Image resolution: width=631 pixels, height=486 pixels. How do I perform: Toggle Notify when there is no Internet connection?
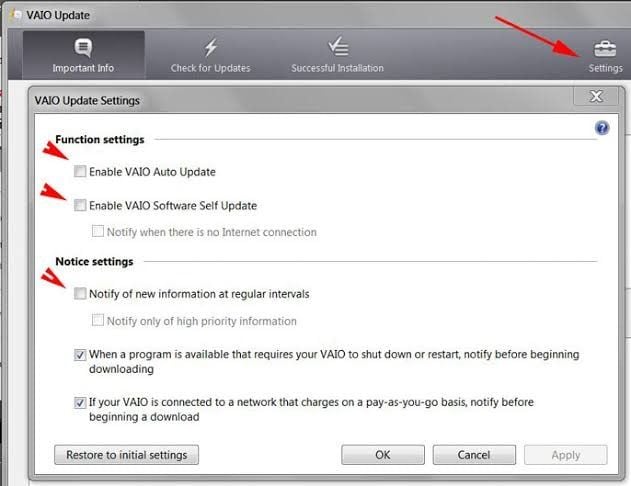coord(97,231)
